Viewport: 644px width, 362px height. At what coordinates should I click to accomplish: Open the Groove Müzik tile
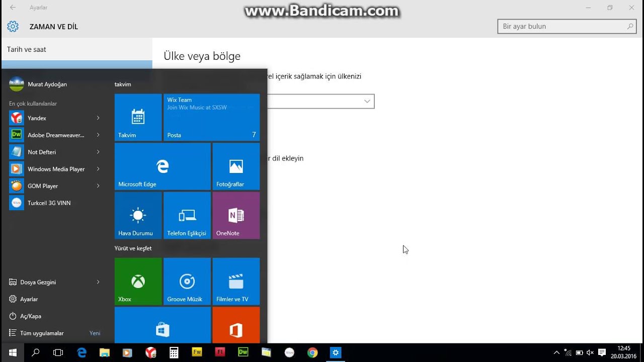tap(187, 281)
